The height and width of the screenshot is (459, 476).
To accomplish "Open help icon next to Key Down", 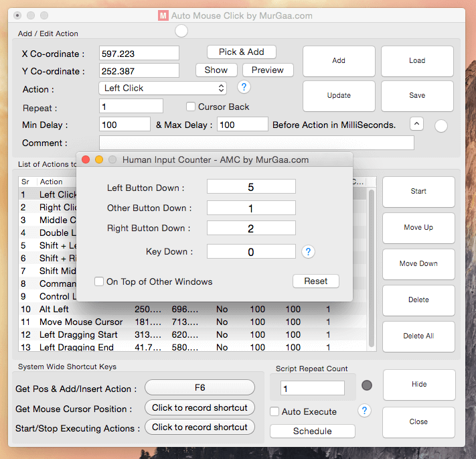I will (308, 251).
